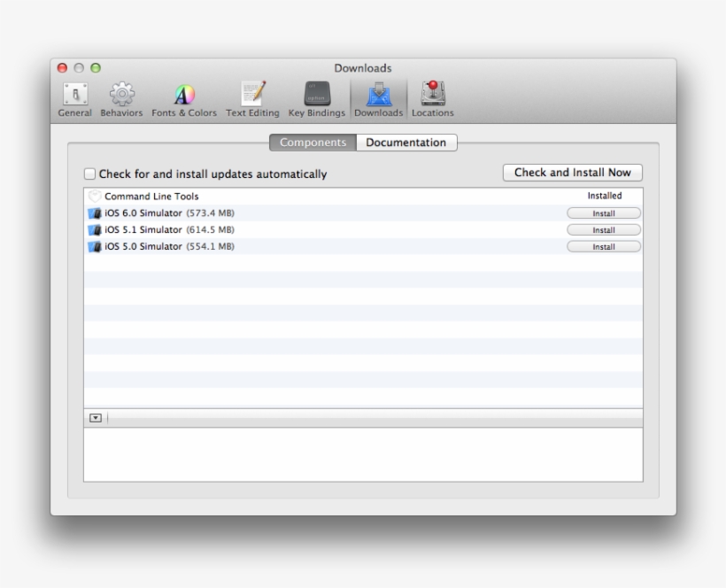This screenshot has width=726, height=588.
Task: Install the iOS 5.0 Simulator
Action: (x=604, y=246)
